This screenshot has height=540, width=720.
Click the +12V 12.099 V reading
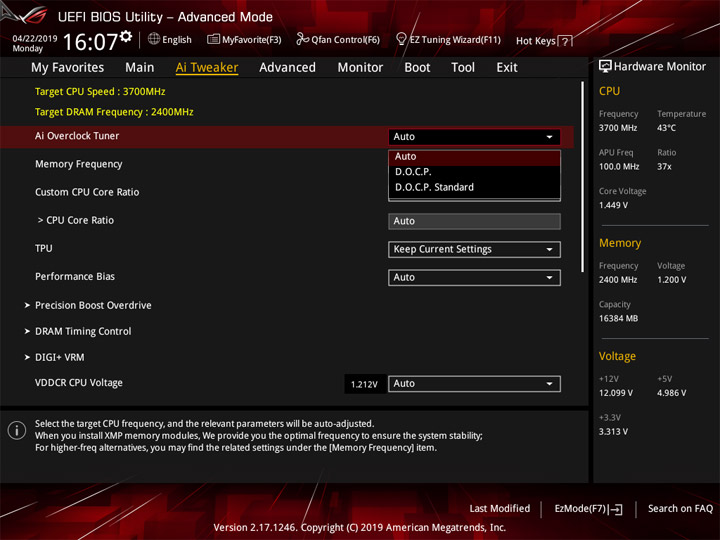tap(615, 393)
